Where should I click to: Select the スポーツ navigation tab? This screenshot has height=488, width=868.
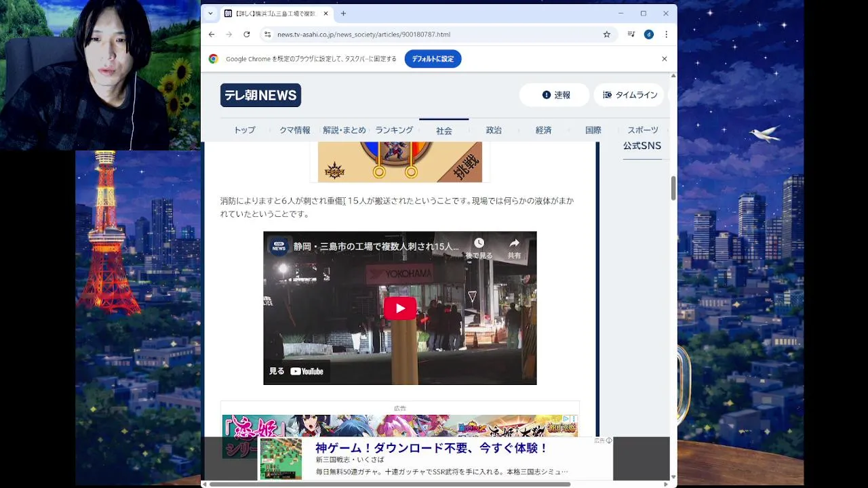643,130
